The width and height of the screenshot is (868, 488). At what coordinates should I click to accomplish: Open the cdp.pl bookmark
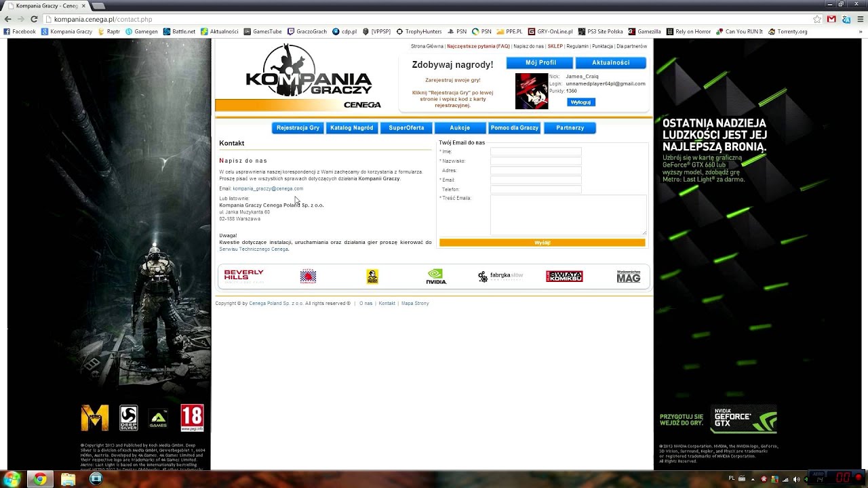click(344, 32)
